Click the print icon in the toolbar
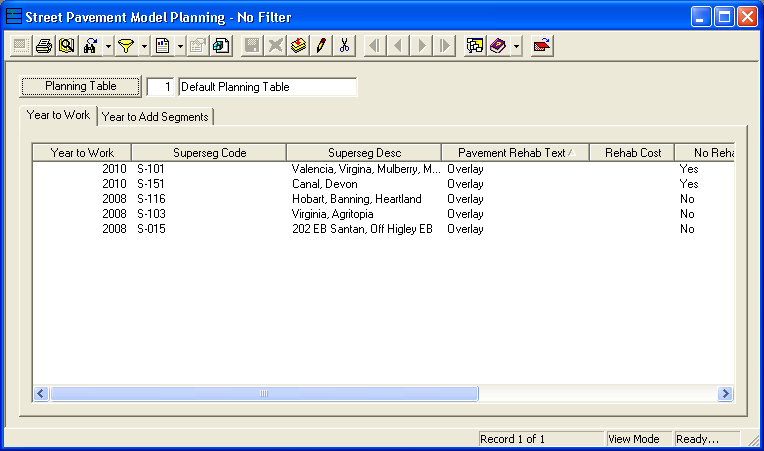Image resolution: width=764 pixels, height=451 pixels. click(44, 46)
